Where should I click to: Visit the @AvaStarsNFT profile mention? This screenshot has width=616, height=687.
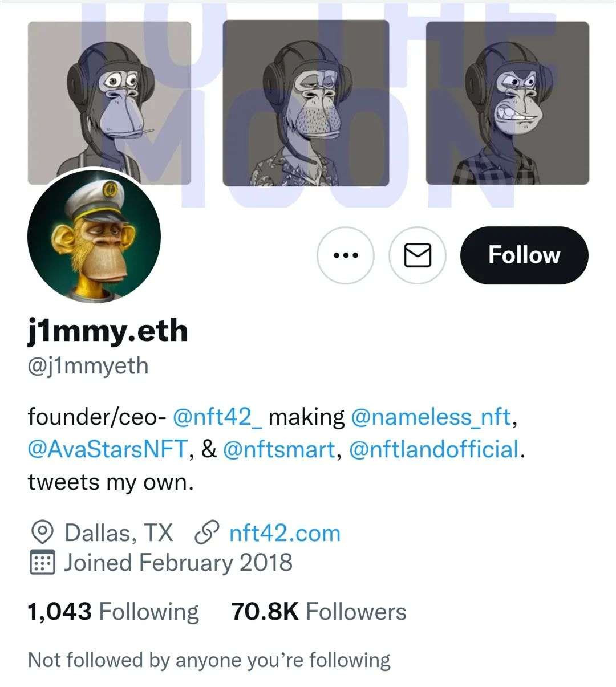coord(107,450)
